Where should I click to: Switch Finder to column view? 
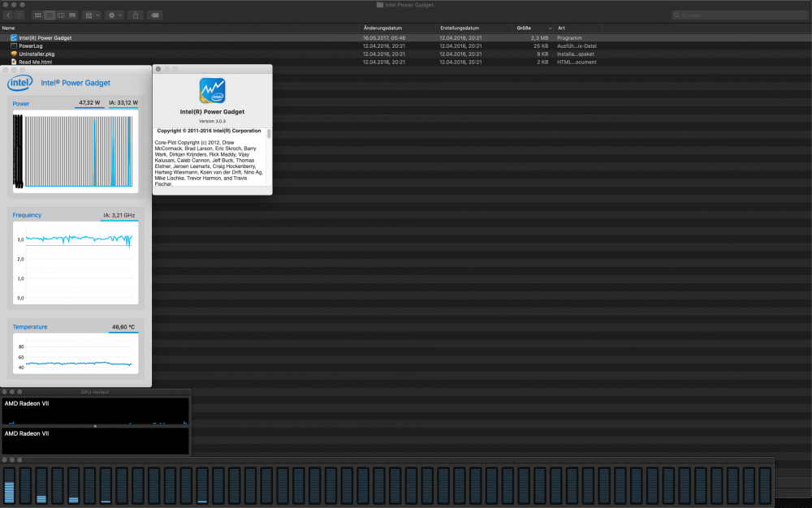(x=61, y=15)
